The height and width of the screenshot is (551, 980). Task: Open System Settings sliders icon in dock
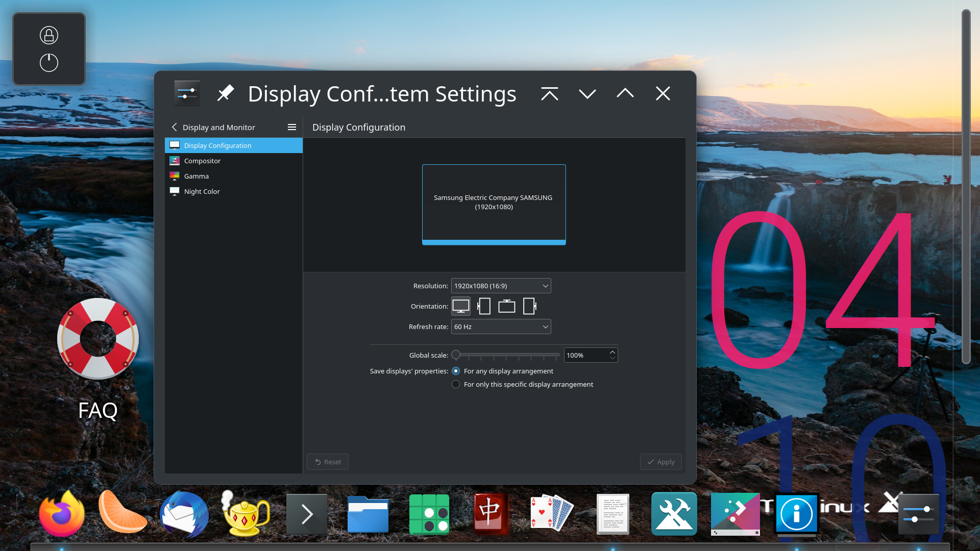click(x=919, y=514)
